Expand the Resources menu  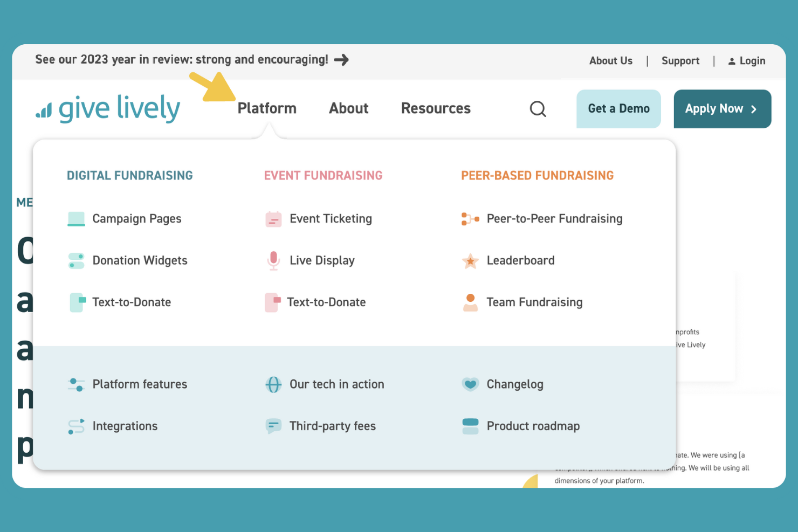[x=435, y=108]
